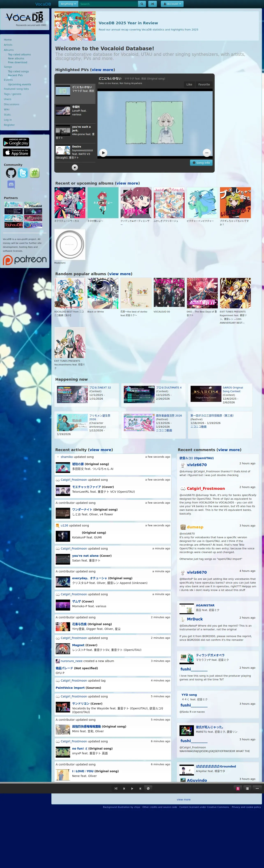Screen dimensions: 264x868
Task: Open Privacy and cookie policy footer link
Action: pos(246,807)
